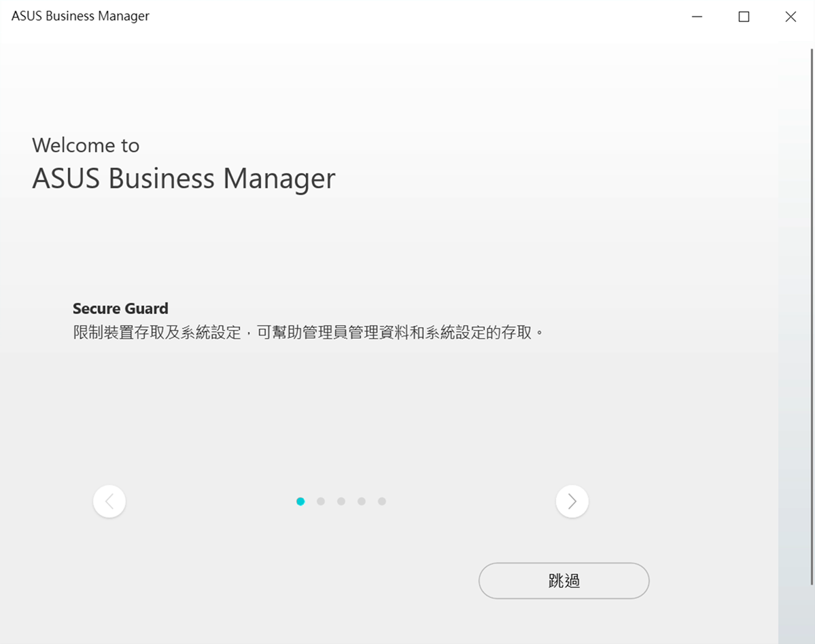The height and width of the screenshot is (644, 815).
Task: Click the vertical scrollbar thumb
Action: pyautogui.click(x=810, y=312)
